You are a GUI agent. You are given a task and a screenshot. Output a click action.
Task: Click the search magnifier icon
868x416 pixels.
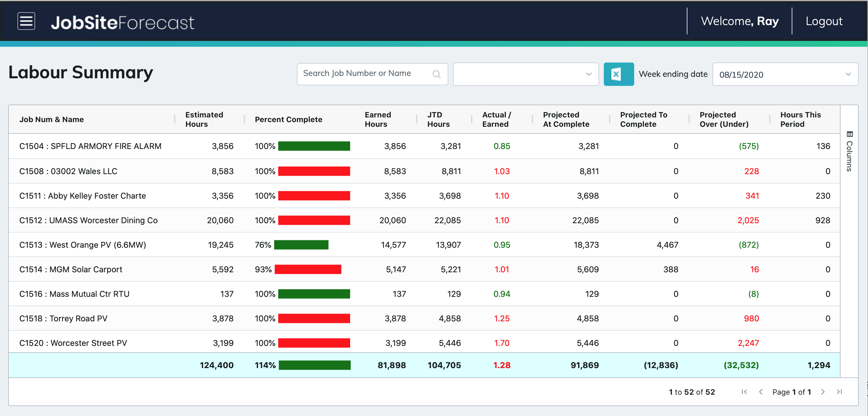click(436, 74)
